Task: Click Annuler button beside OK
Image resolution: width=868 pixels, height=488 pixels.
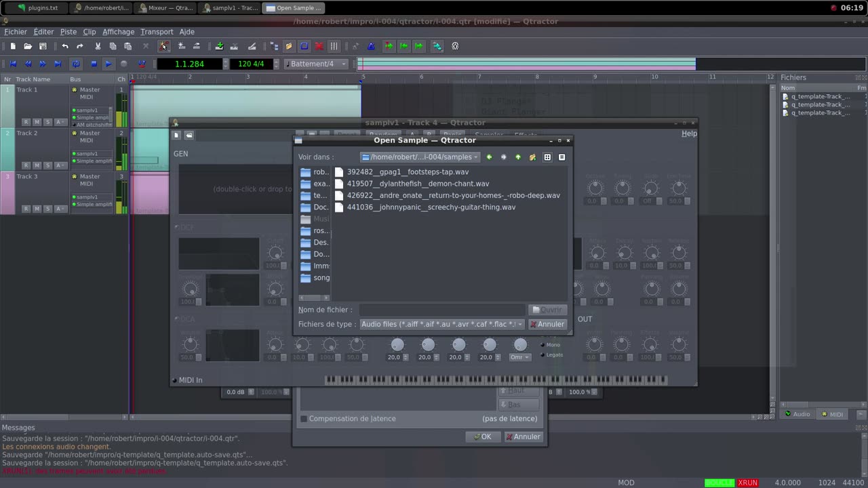Action: [523, 436]
